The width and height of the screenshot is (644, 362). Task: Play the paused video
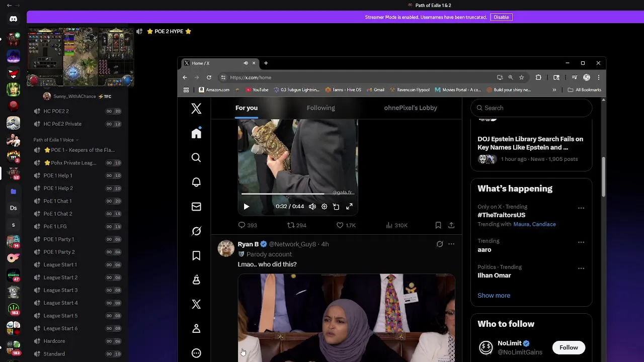(x=246, y=207)
